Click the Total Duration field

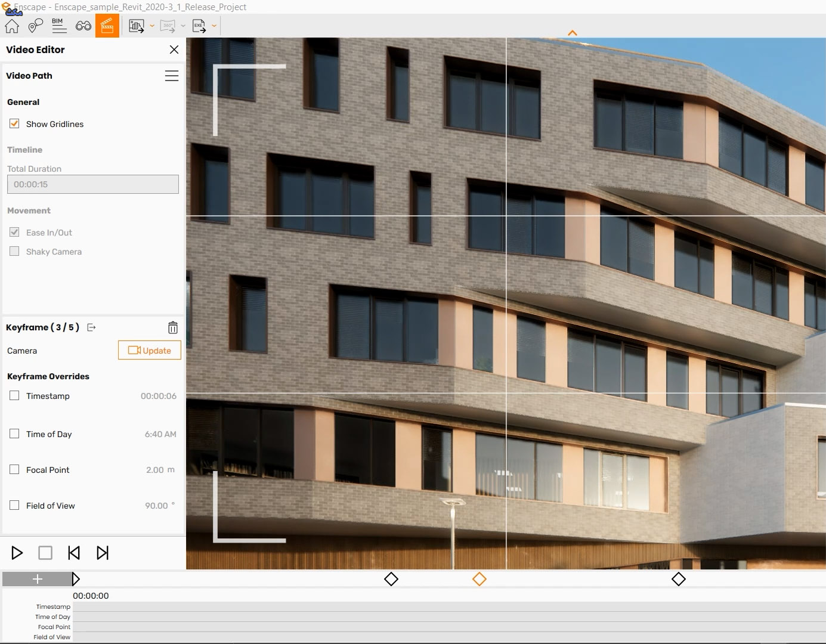point(93,184)
